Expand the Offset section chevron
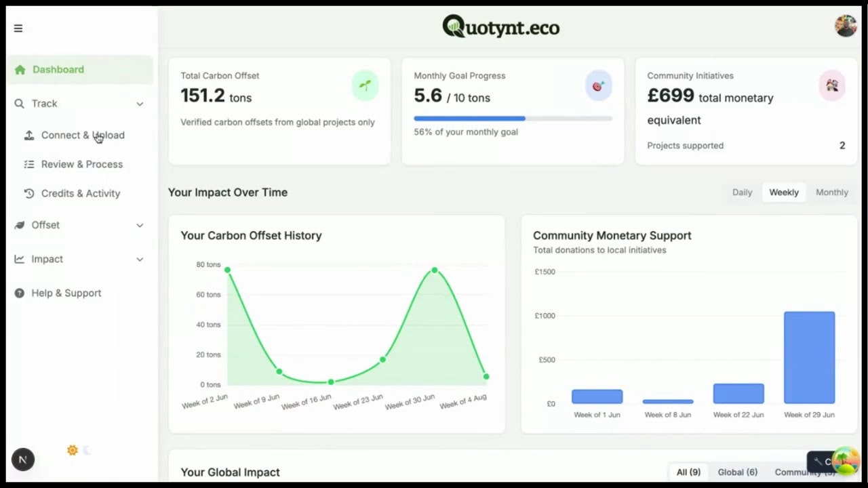868x488 pixels. click(140, 225)
